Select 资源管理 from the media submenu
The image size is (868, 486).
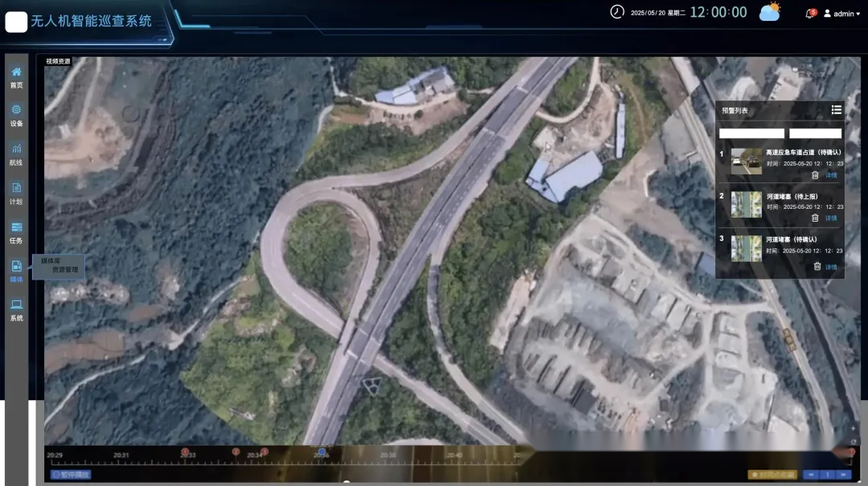(65, 270)
